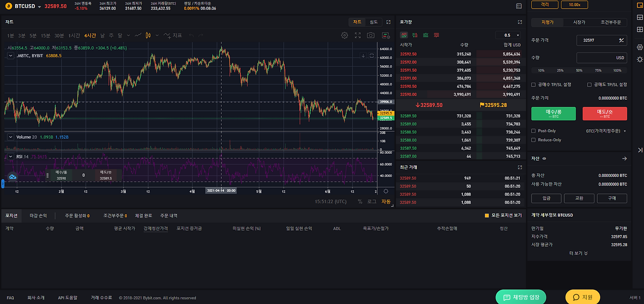Click the line comparison chart icon

(138, 35)
